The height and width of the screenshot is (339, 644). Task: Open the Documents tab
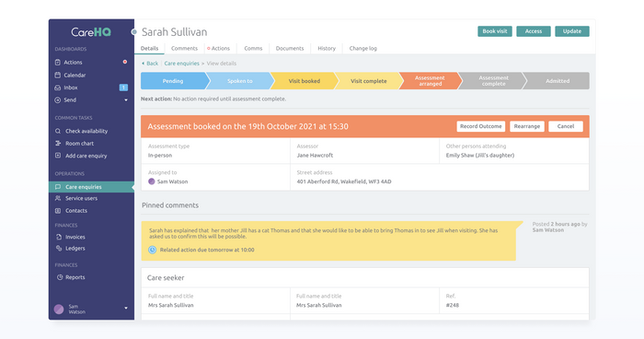click(290, 48)
